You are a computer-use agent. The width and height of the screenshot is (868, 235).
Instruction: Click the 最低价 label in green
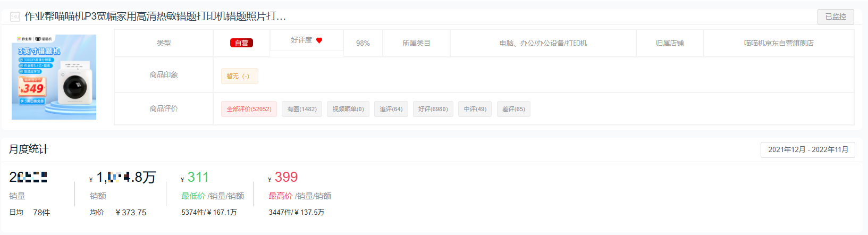point(193,196)
